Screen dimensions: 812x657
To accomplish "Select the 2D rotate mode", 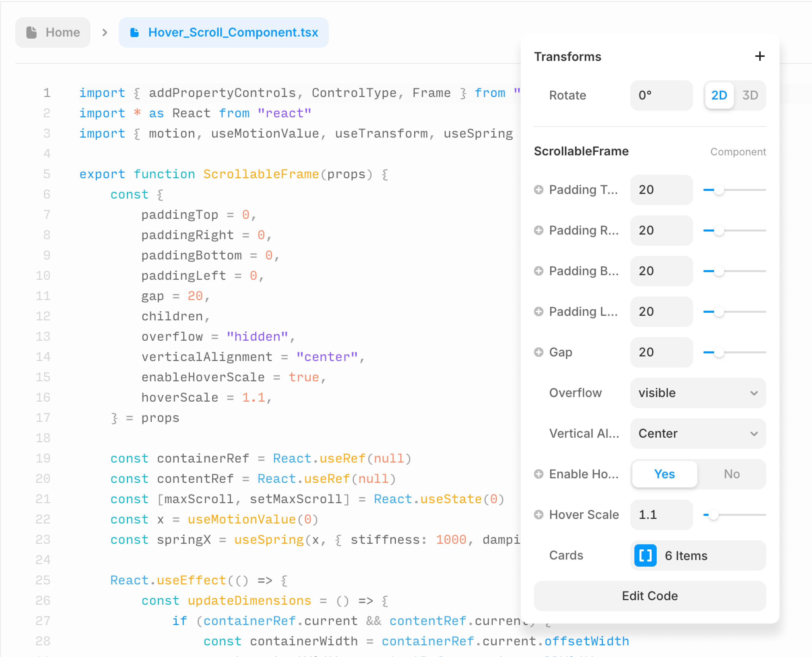I will [719, 95].
